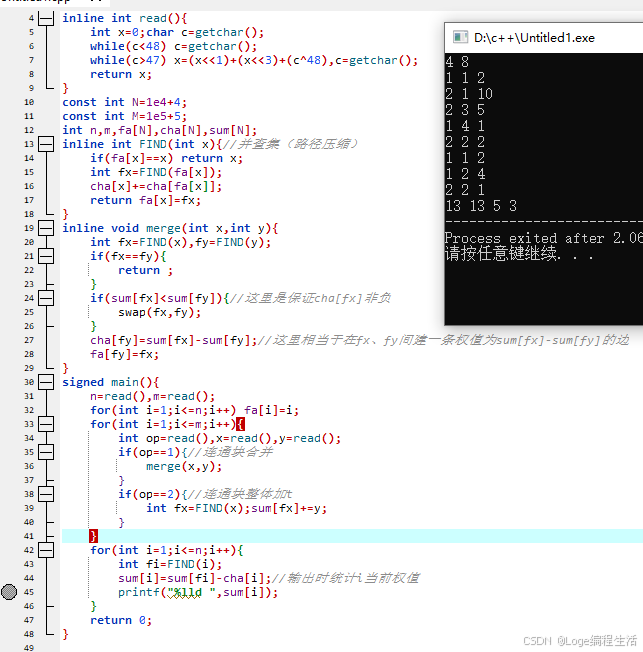The image size is (643, 652).
Task: Click the '请按任意键继续' prompt in console
Action: (519, 254)
